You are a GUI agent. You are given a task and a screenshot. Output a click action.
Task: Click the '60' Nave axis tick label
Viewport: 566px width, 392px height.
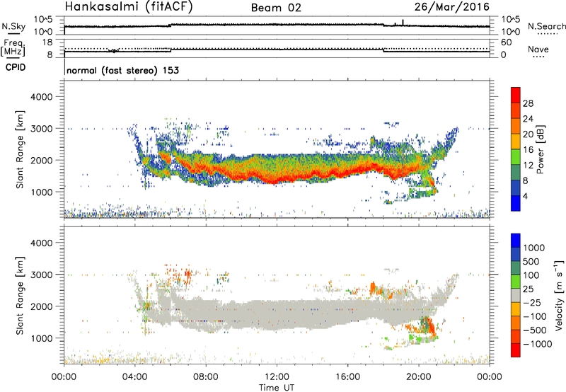click(506, 42)
